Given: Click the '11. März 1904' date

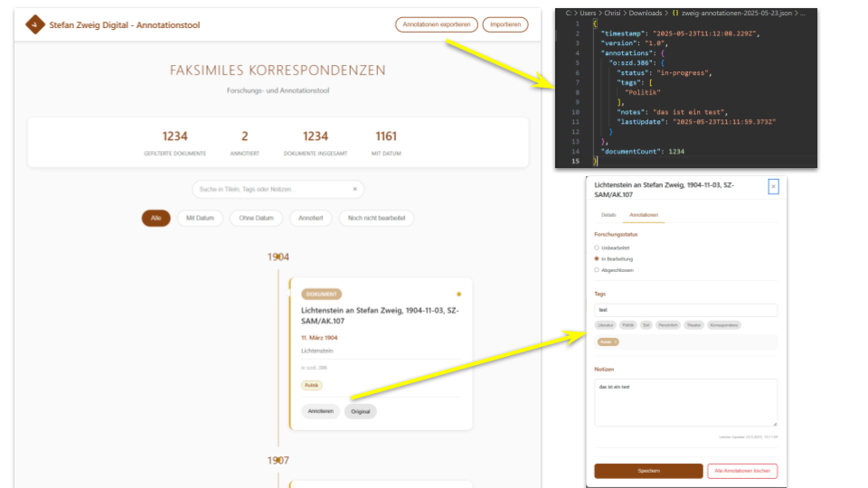Looking at the screenshot, I should click(319, 337).
